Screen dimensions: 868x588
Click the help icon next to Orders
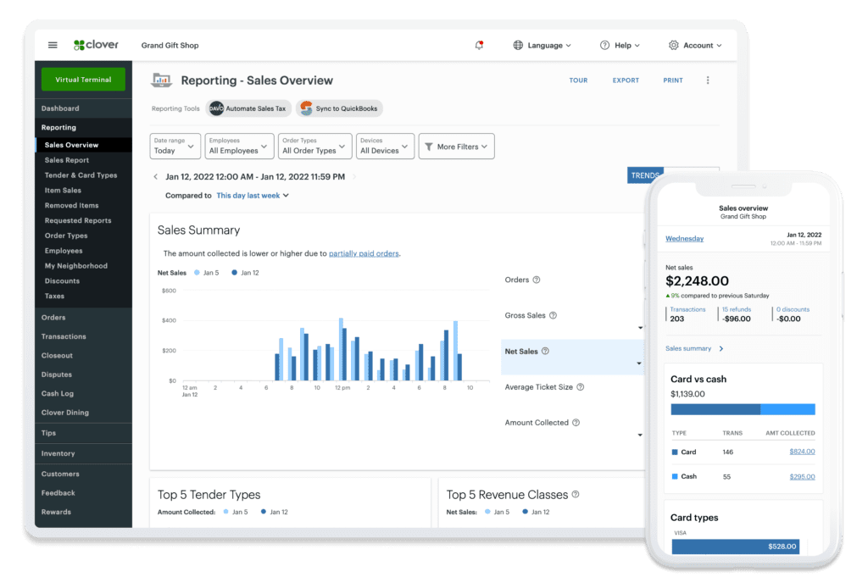537,280
